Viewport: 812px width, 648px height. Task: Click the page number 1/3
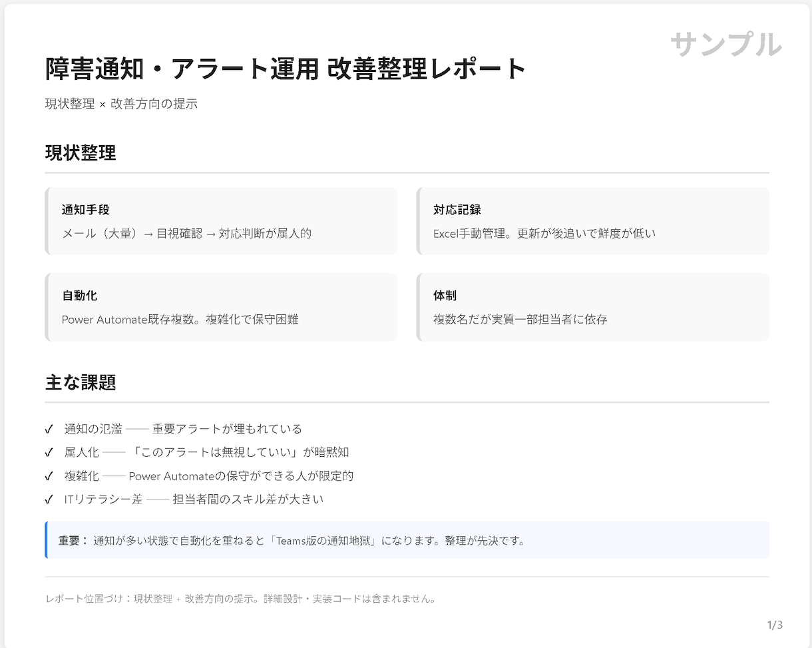pos(775,625)
